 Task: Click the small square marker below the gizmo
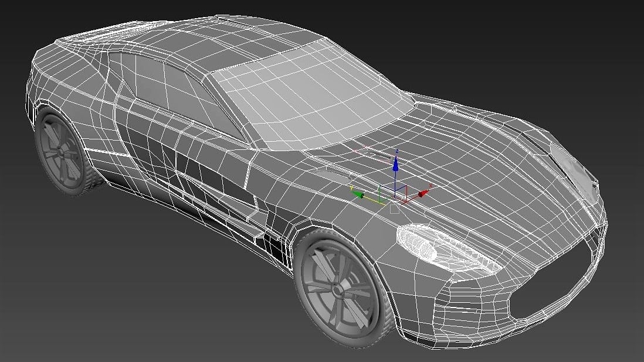(395, 208)
